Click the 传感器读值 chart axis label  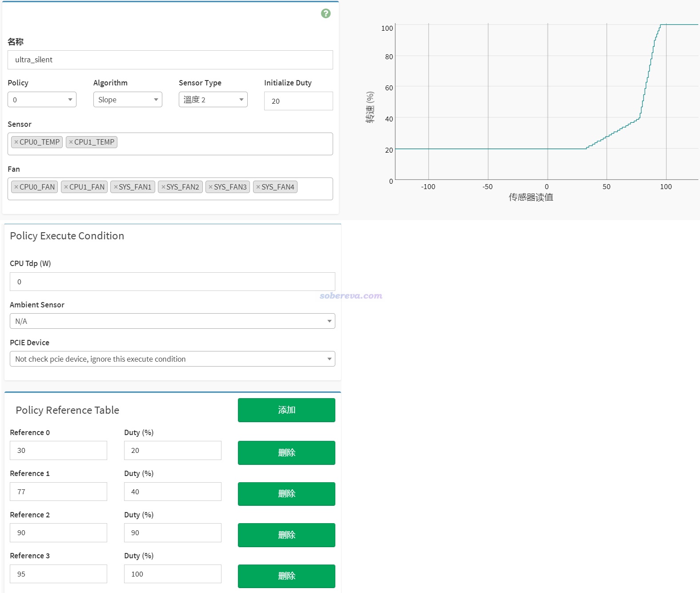click(531, 197)
